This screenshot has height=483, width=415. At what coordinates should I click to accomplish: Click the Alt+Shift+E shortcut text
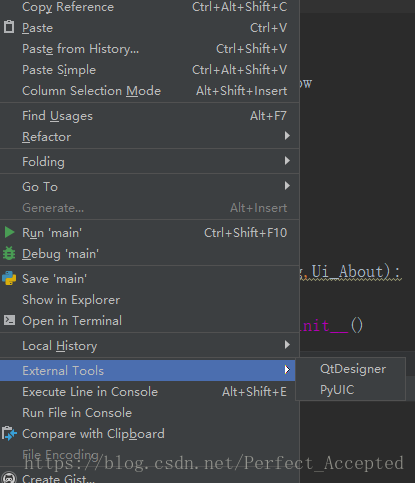pyautogui.click(x=254, y=392)
